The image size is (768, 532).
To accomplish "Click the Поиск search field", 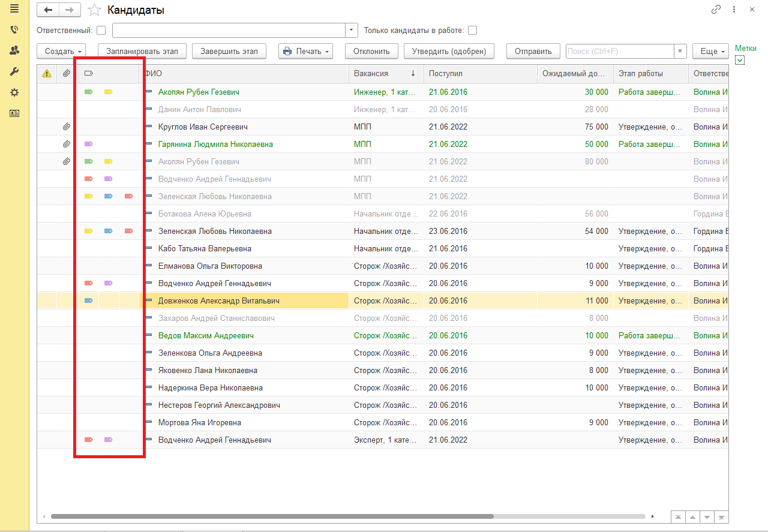I will coord(620,52).
